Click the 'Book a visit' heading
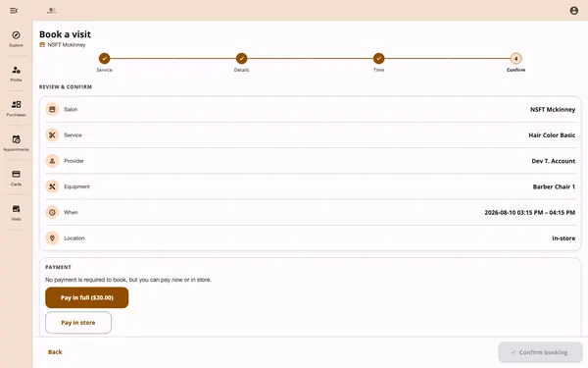588x368 pixels. click(x=66, y=34)
